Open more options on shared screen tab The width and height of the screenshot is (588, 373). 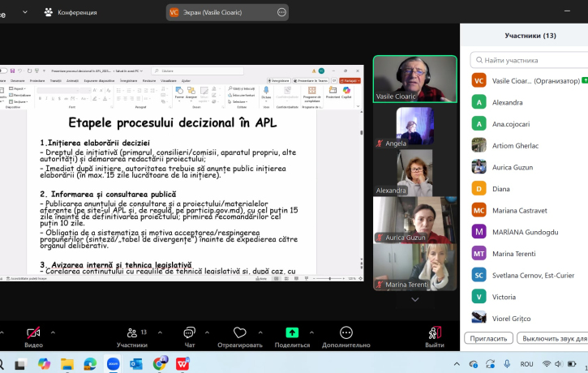click(x=281, y=12)
